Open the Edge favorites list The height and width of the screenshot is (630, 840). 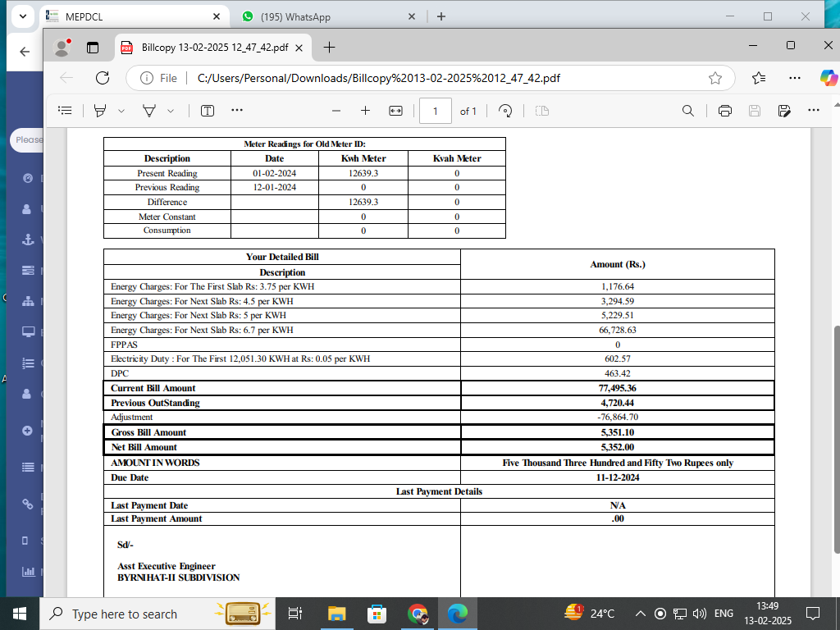(x=759, y=78)
